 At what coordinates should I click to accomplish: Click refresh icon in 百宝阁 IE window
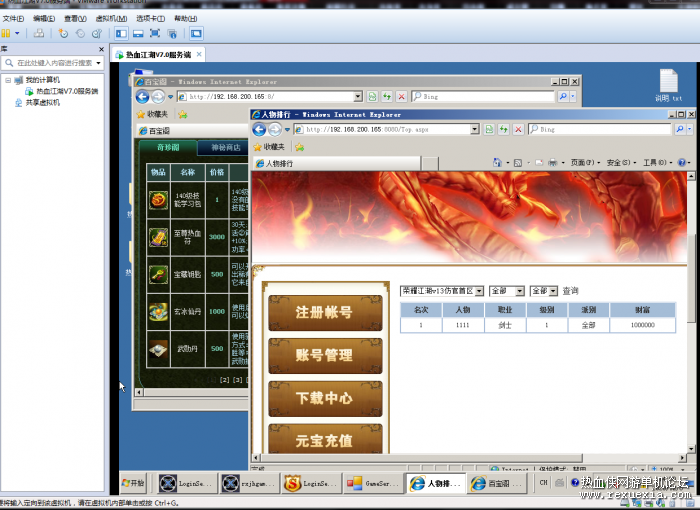coord(387,96)
